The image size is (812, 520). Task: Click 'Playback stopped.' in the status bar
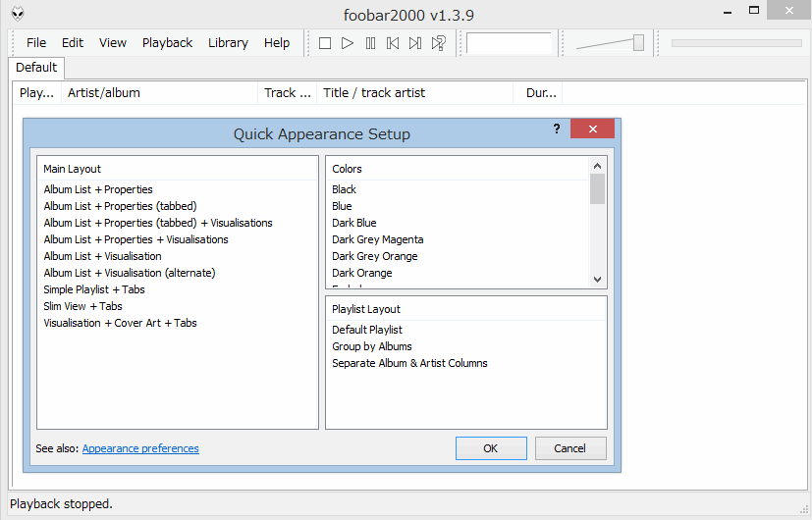point(61,504)
